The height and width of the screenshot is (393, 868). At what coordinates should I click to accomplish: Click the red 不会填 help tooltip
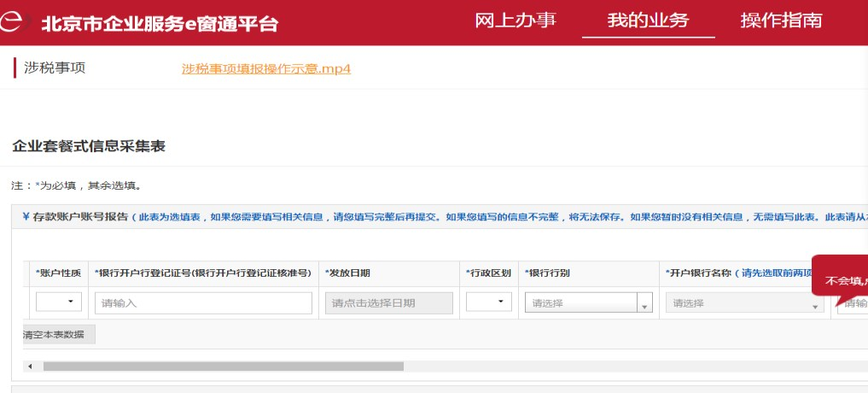coord(841,279)
